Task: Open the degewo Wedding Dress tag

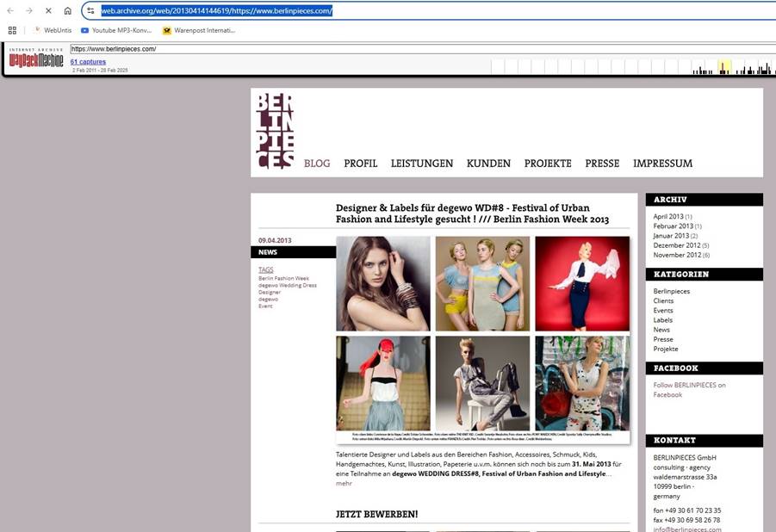Action: tap(288, 285)
